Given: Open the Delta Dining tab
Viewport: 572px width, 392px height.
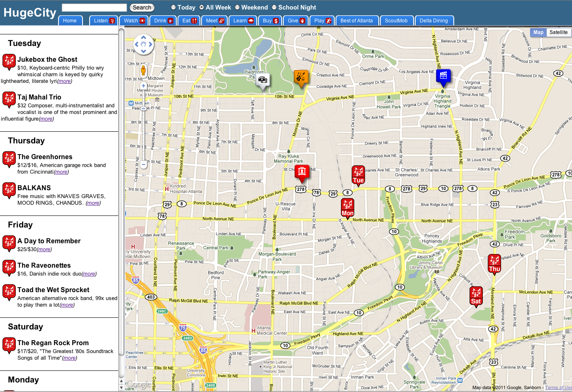Looking at the screenshot, I should pyautogui.click(x=434, y=21).
